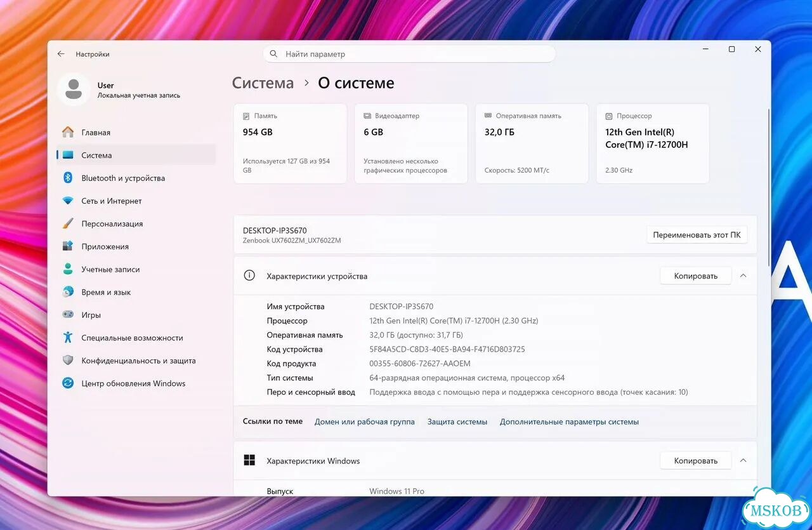
Task: Open the Память 954 GB card
Action: pos(290,143)
